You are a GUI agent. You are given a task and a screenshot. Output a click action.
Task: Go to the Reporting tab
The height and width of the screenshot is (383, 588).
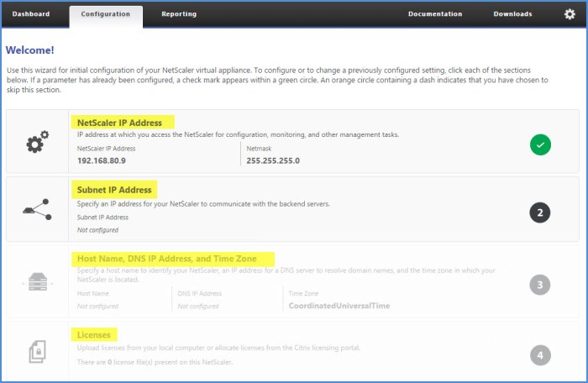pyautogui.click(x=179, y=14)
